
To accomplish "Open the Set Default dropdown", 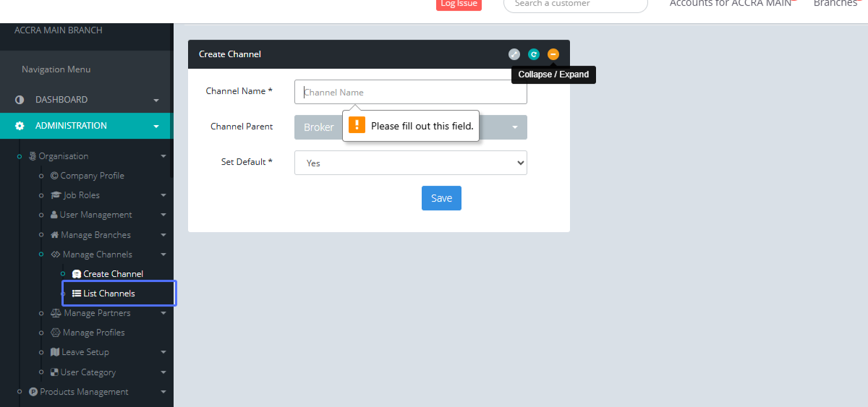I will coord(410,163).
